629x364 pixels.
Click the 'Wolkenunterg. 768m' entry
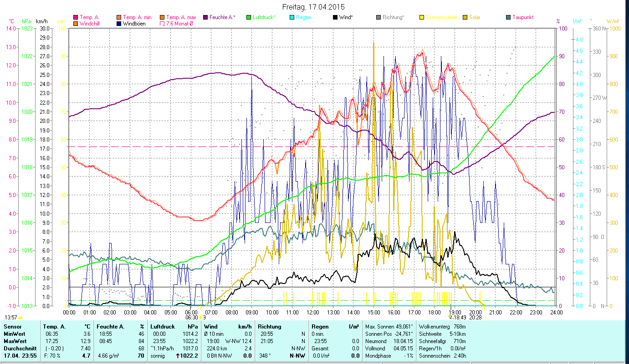click(442, 327)
